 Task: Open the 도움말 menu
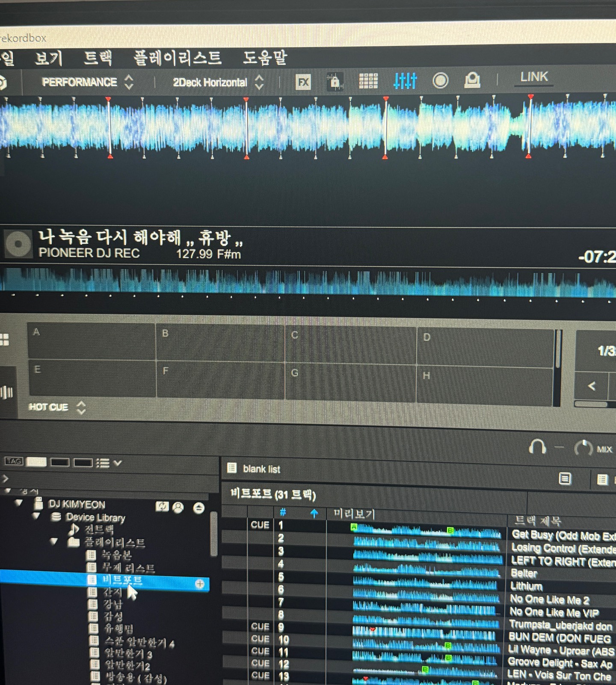[265, 57]
